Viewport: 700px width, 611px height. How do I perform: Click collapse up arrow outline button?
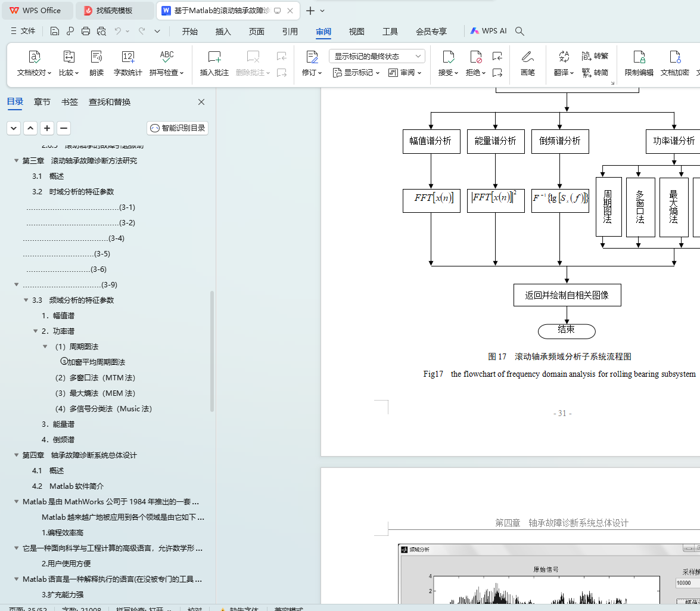click(x=30, y=128)
